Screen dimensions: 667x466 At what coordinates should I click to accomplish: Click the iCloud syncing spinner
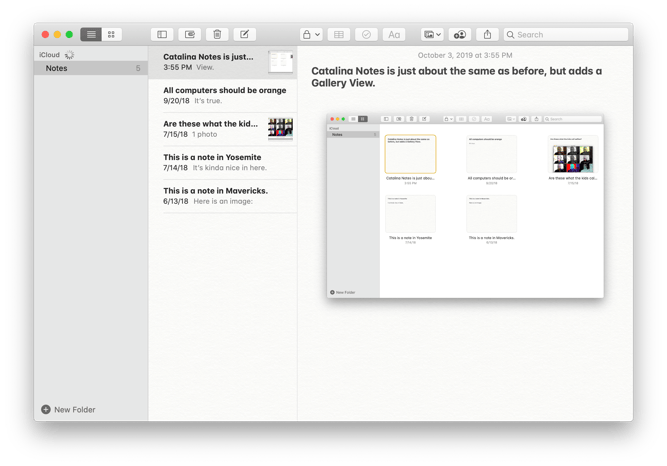69,55
